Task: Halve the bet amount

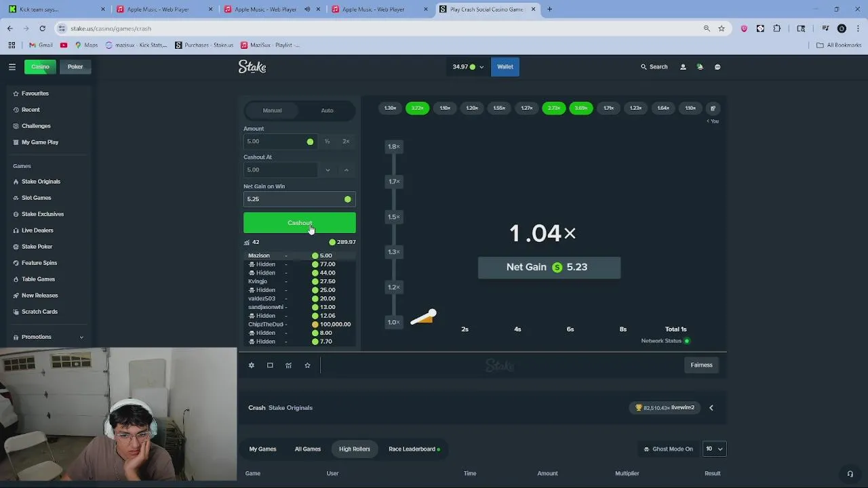Action: [327, 142]
